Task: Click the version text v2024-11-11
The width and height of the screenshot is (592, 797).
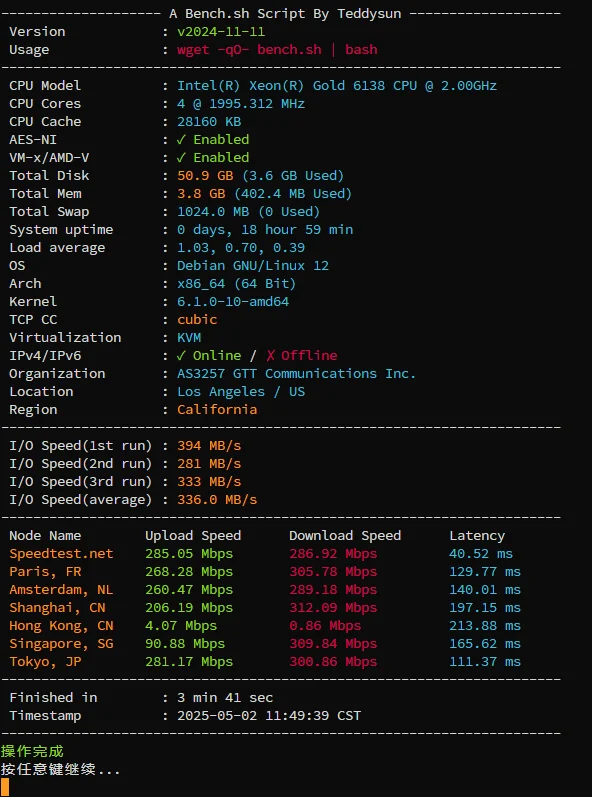Action: pos(221,32)
